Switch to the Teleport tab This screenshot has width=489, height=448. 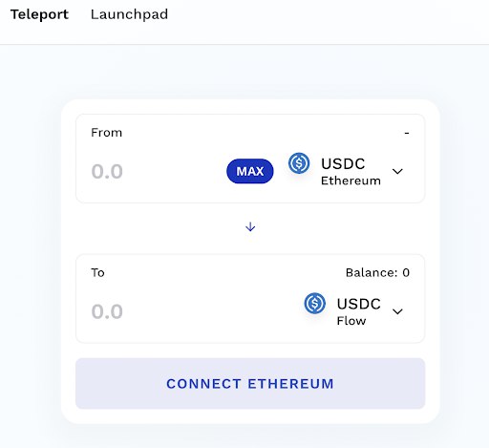point(39,14)
